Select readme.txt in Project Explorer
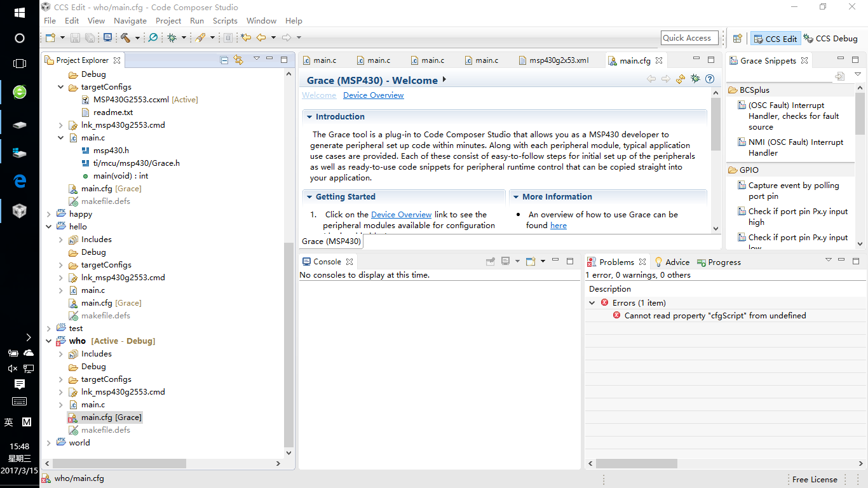The height and width of the screenshot is (488, 868). [x=107, y=112]
